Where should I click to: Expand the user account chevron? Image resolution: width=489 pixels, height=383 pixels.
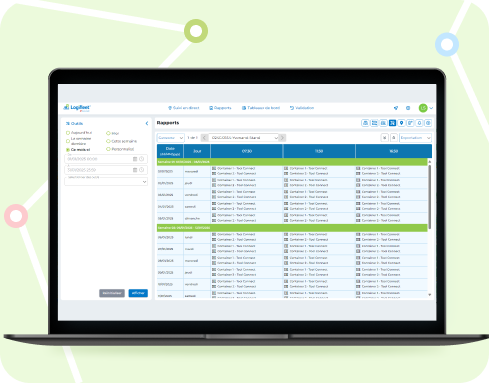(431, 108)
